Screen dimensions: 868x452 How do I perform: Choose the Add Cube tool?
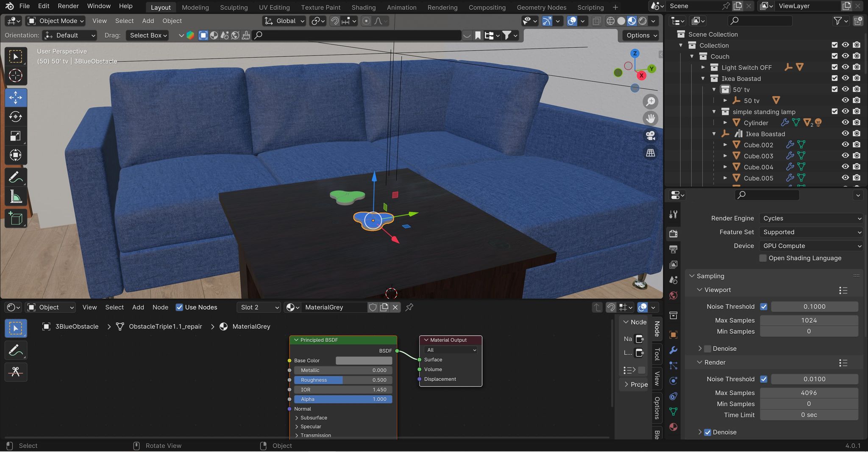coord(16,219)
